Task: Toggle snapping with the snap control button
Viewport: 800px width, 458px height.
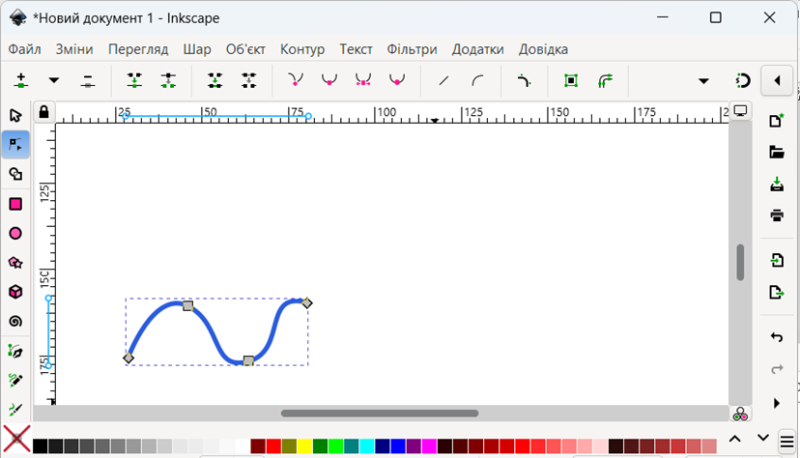Action: click(x=742, y=80)
